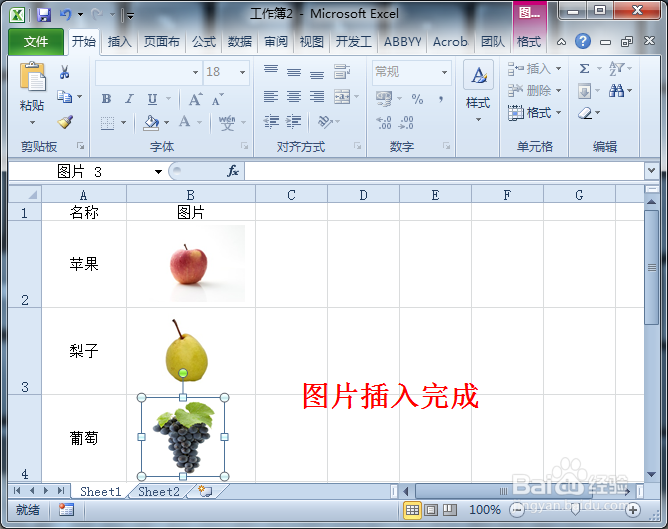Viewport: 668px width, 529px height.
Task: Click the Save icon in quick access toolbar
Action: (x=44, y=15)
